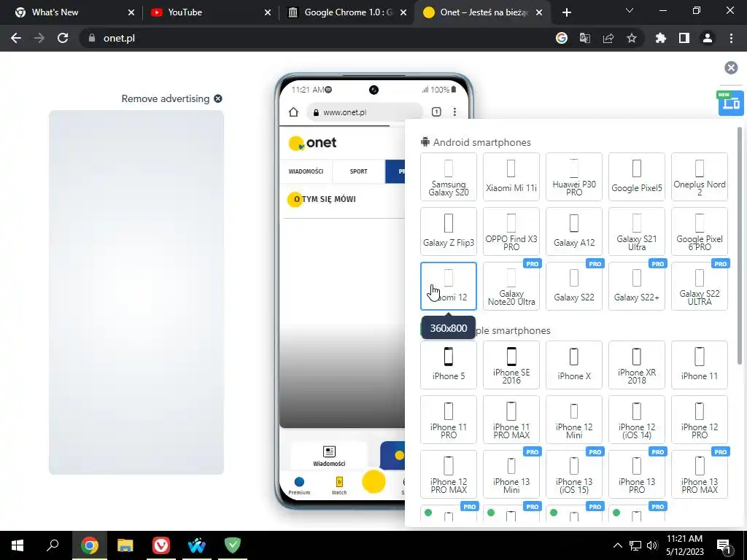Click the Google translate icon

coord(584,38)
